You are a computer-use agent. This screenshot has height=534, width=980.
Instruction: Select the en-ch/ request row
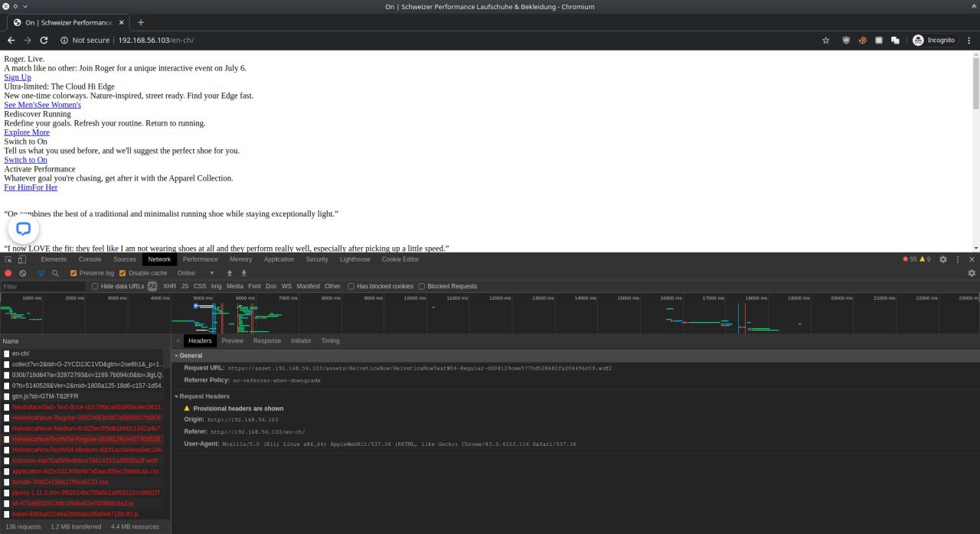[x=86, y=353]
